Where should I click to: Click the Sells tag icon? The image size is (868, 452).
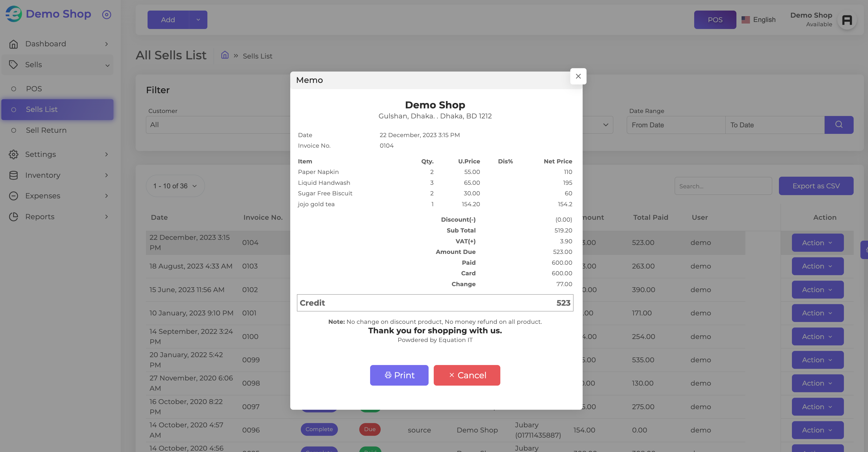14,64
